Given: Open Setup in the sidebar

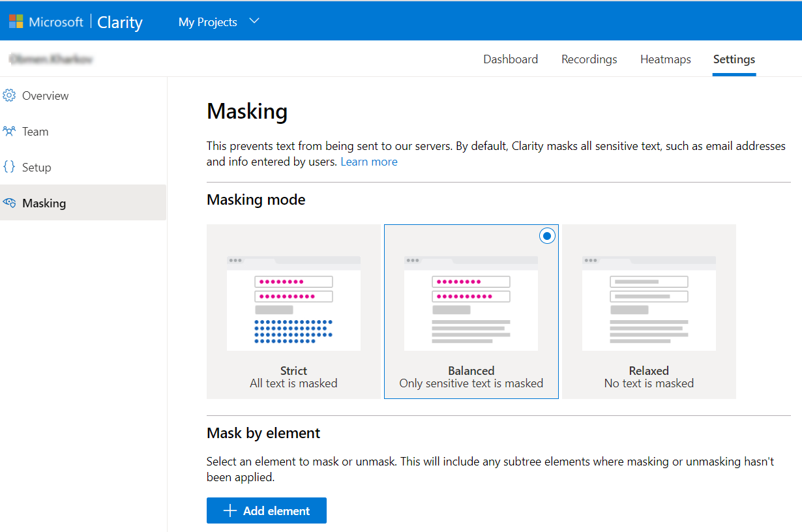Looking at the screenshot, I should (83, 168).
